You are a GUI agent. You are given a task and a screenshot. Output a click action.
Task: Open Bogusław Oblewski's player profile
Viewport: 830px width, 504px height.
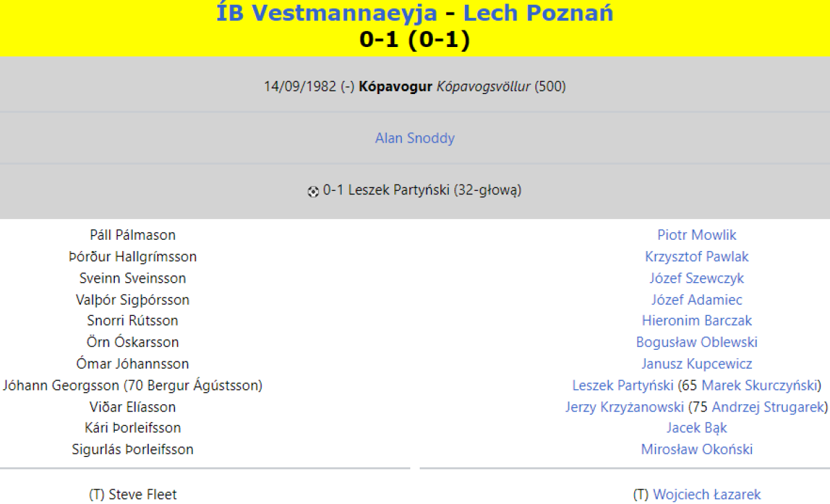pyautogui.click(x=697, y=342)
